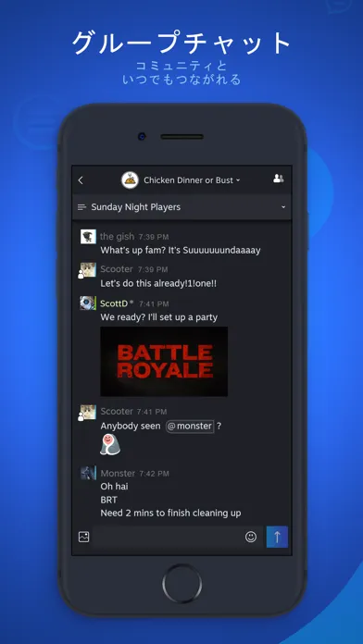363x644 pixels.
Task: Open ScottD's avatar next to party message
Action: pos(88,303)
